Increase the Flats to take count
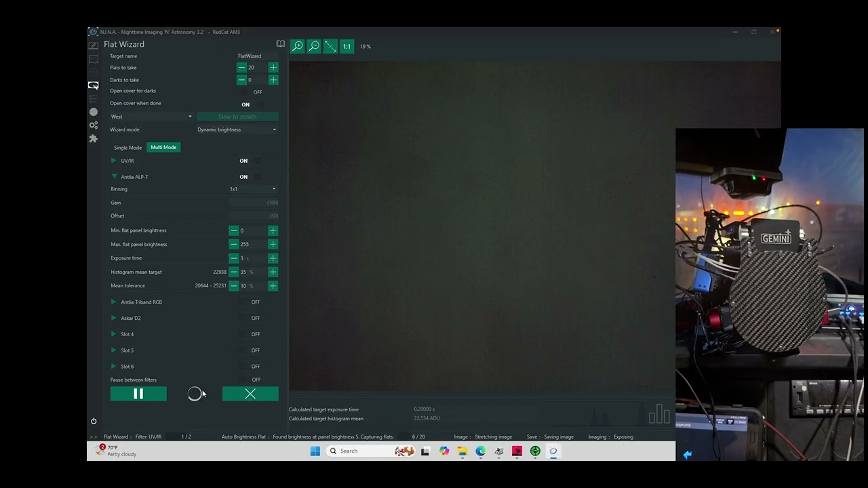This screenshot has width=868, height=488. click(x=273, y=68)
